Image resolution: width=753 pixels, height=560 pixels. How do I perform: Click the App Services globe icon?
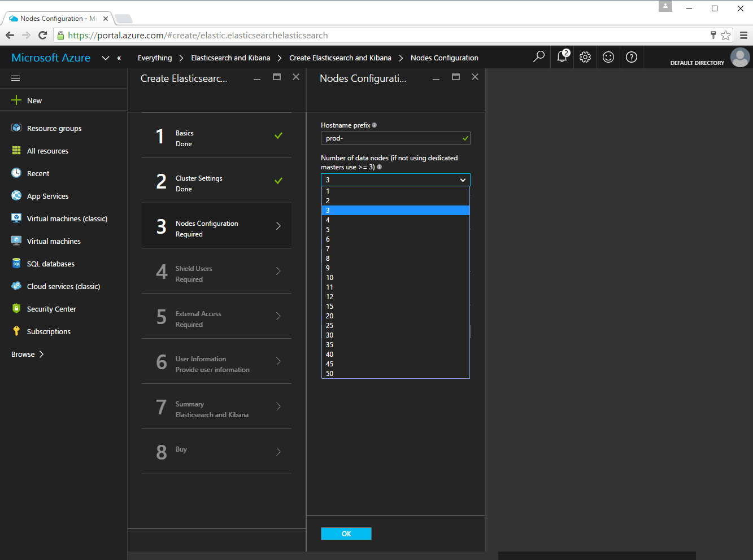16,195
